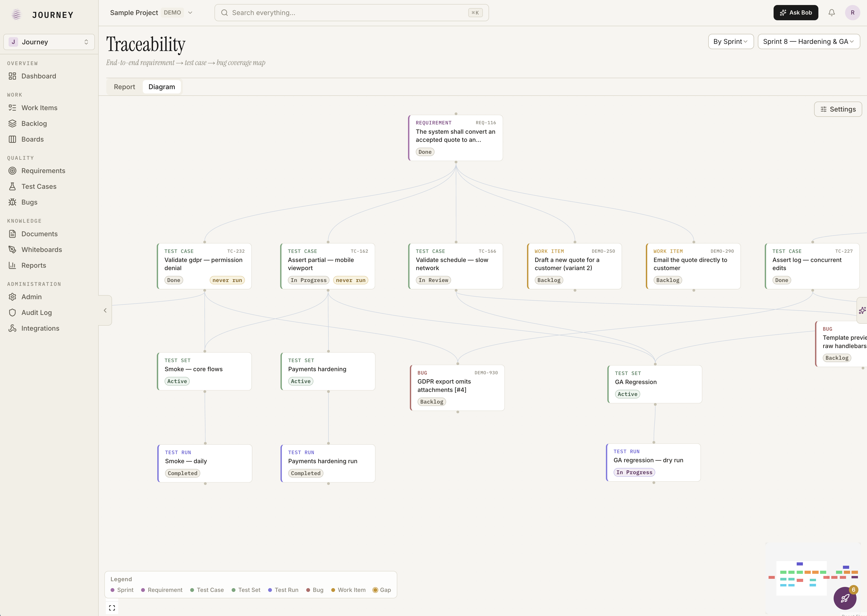Click the Work Item legend entry
The height and width of the screenshot is (616, 867).
348,590
